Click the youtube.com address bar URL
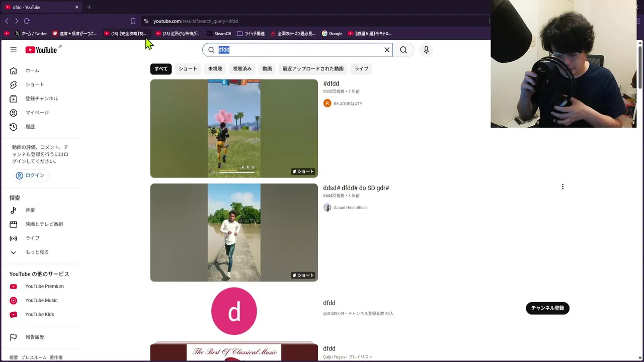The width and height of the screenshot is (644, 362). (x=196, y=21)
